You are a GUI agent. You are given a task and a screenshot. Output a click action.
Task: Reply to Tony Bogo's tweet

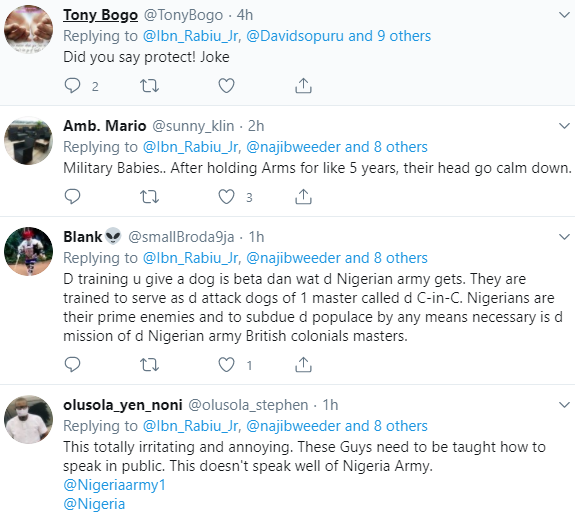tap(72, 86)
